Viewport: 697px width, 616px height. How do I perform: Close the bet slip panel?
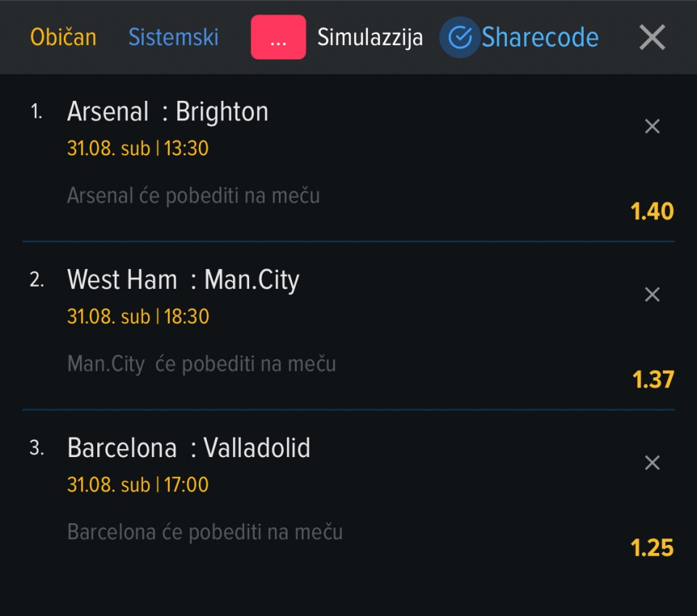(652, 37)
